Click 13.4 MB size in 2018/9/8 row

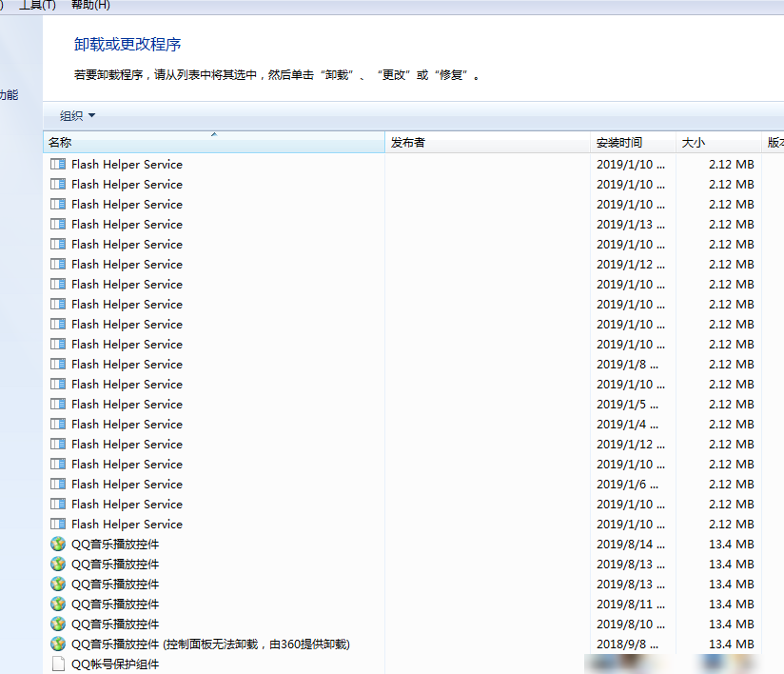pos(731,644)
